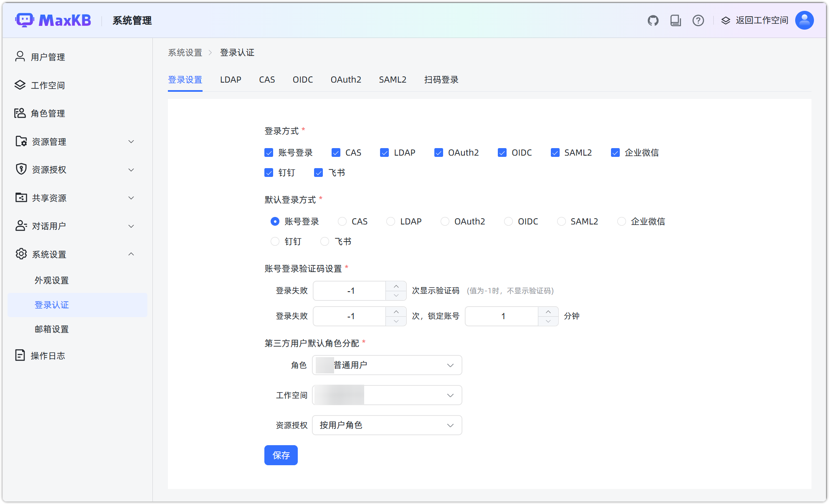Switch to the LDAP tab
This screenshot has width=829, height=504.
231,79
